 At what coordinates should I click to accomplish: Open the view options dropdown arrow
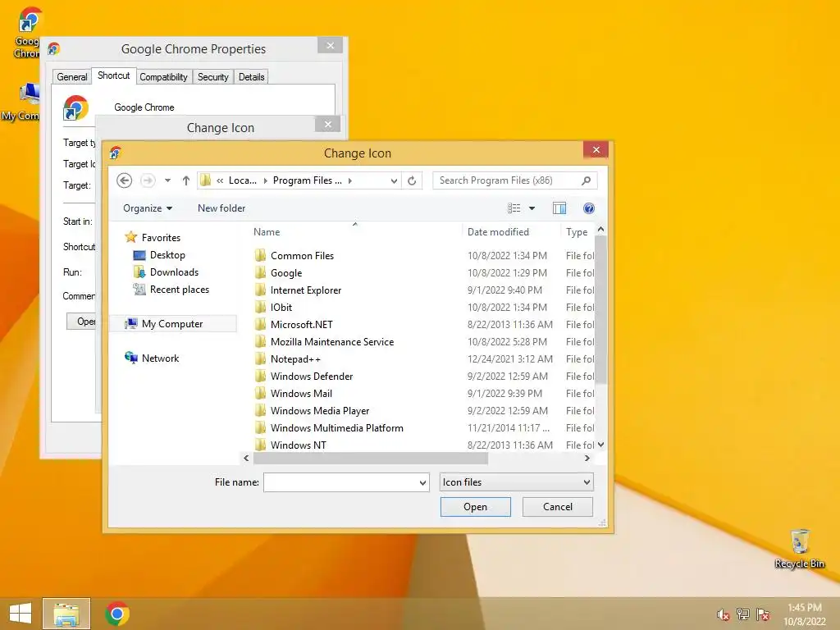coord(532,208)
